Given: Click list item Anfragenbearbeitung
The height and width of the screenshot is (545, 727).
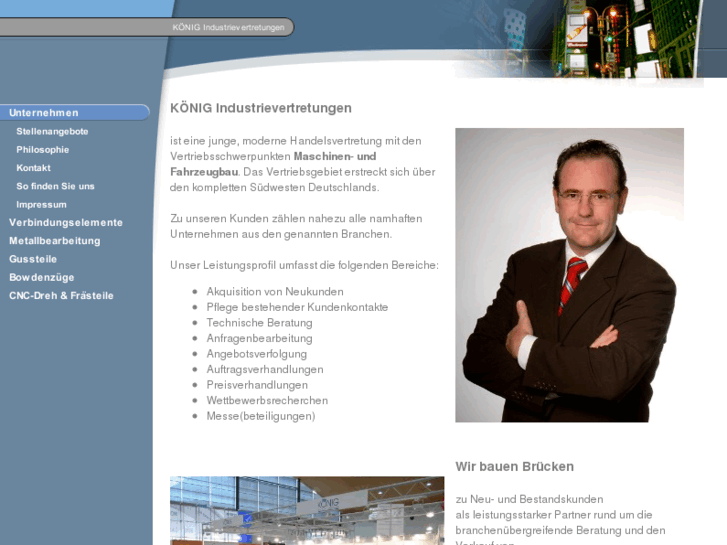Looking at the screenshot, I should point(259,338).
